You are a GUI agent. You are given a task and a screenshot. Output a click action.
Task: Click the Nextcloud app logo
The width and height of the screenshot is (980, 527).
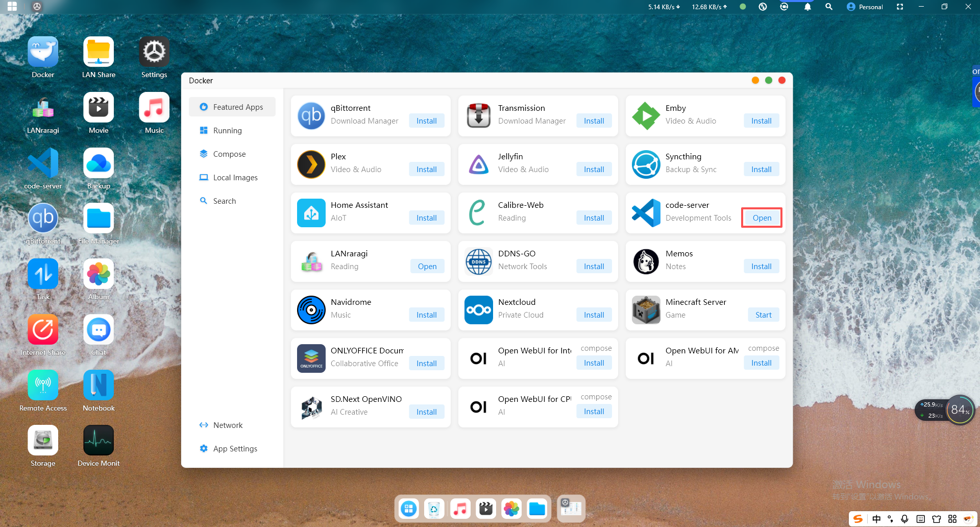point(479,310)
